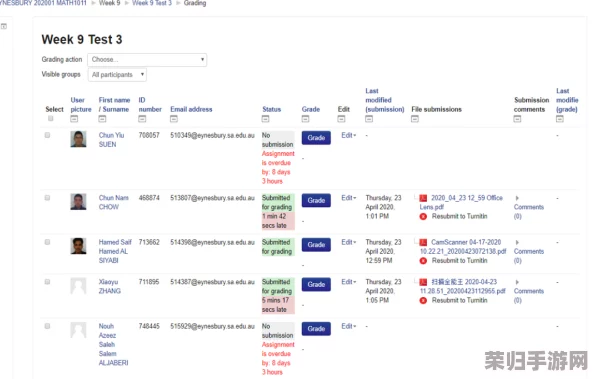Sort by Last modified (submission) header
Screen dimensions: 594x379
click(x=385, y=100)
